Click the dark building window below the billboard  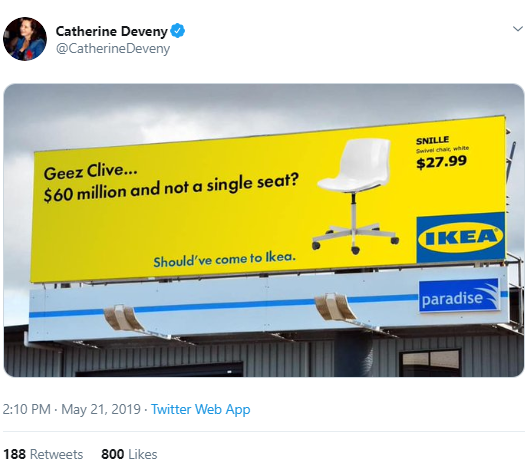pyautogui.click(x=431, y=363)
